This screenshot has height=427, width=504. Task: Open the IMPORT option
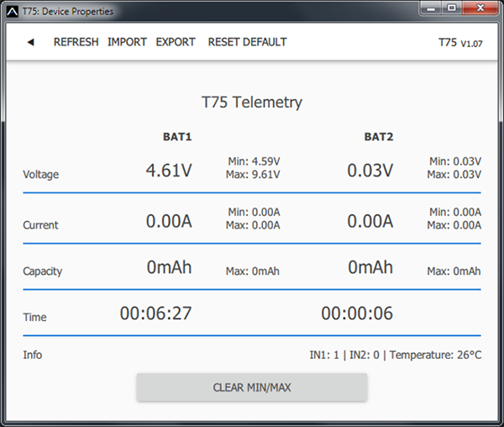(x=127, y=42)
